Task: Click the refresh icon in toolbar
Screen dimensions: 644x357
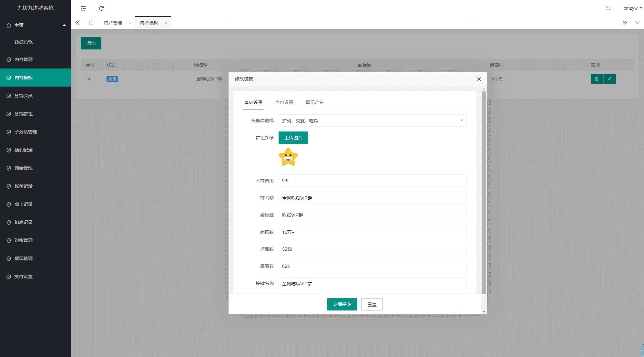Action: tap(101, 8)
